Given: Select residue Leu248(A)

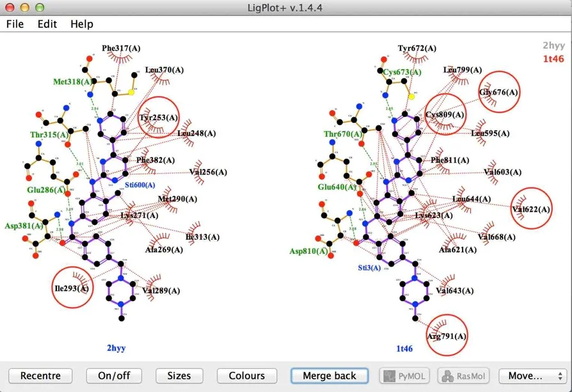Looking at the screenshot, I should tap(196, 133).
